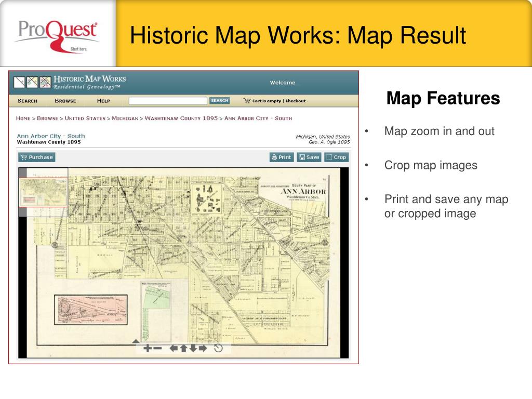Collapse the map control bar triangle
Viewport: 532px width, 399px height.
136,341
